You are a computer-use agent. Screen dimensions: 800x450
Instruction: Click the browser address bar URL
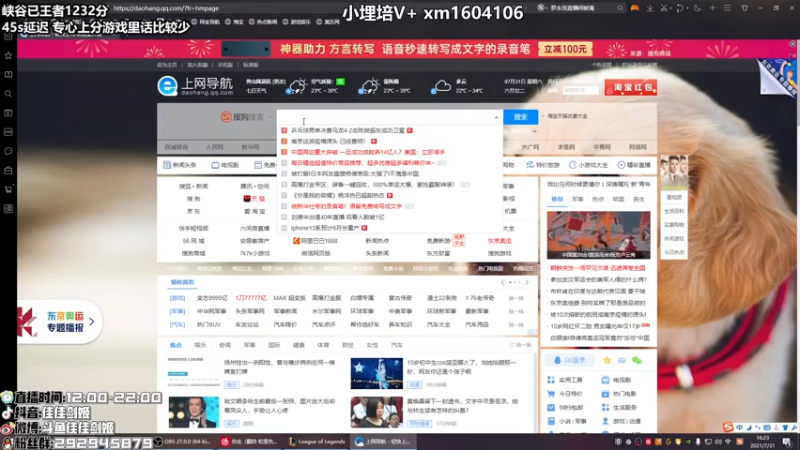tap(166, 8)
